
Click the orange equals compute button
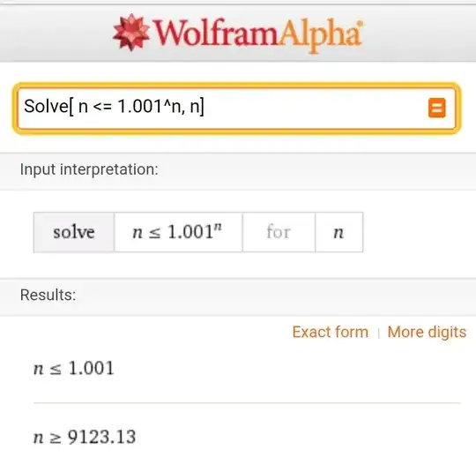click(x=437, y=108)
